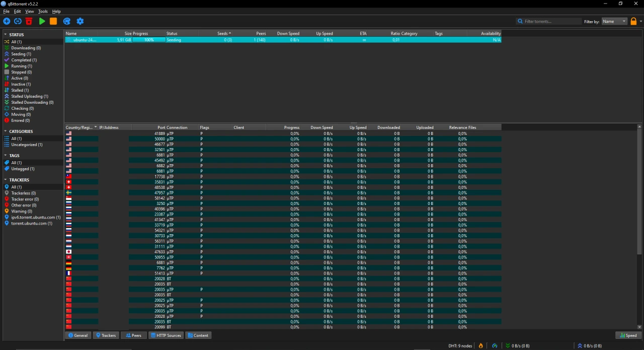This screenshot has width=644, height=350.
Task: Click the blue plus Add Torrent toolbar icon
Action: (x=7, y=21)
